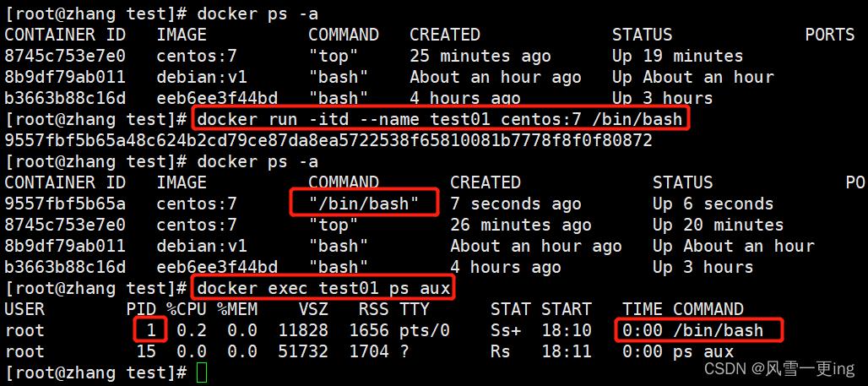The image size is (868, 386).
Task: Click the %CPU column header
Action: click(x=186, y=309)
